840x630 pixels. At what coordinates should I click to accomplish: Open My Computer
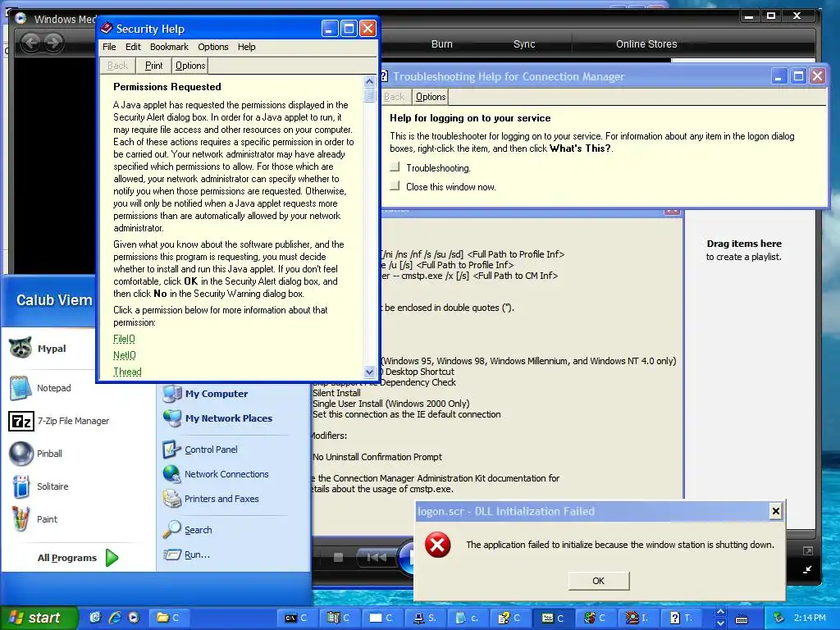[x=205, y=394]
